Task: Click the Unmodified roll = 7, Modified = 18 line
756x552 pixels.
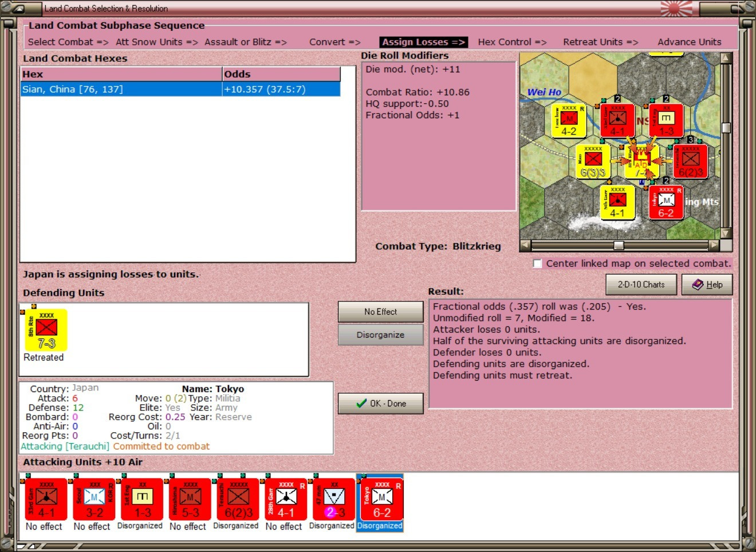Action: point(514,318)
